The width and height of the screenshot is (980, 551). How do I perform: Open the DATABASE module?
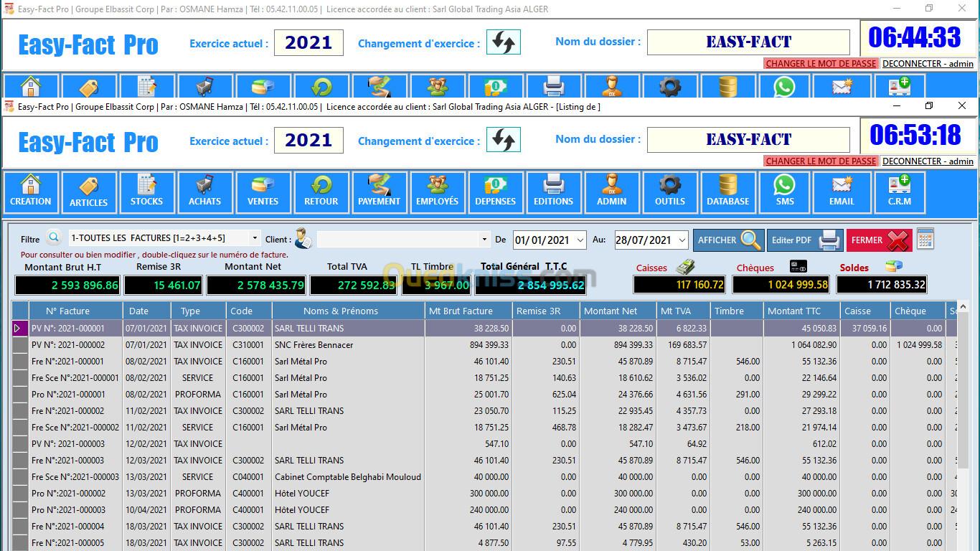pos(727,192)
